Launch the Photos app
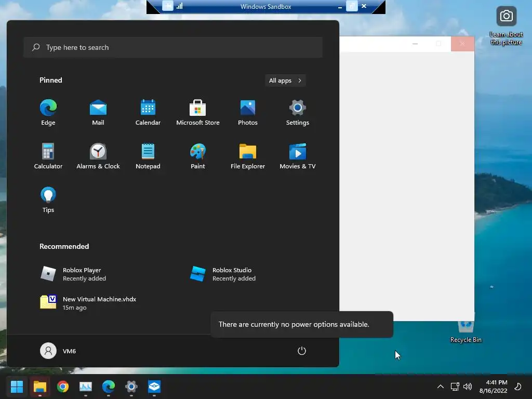 [248, 113]
